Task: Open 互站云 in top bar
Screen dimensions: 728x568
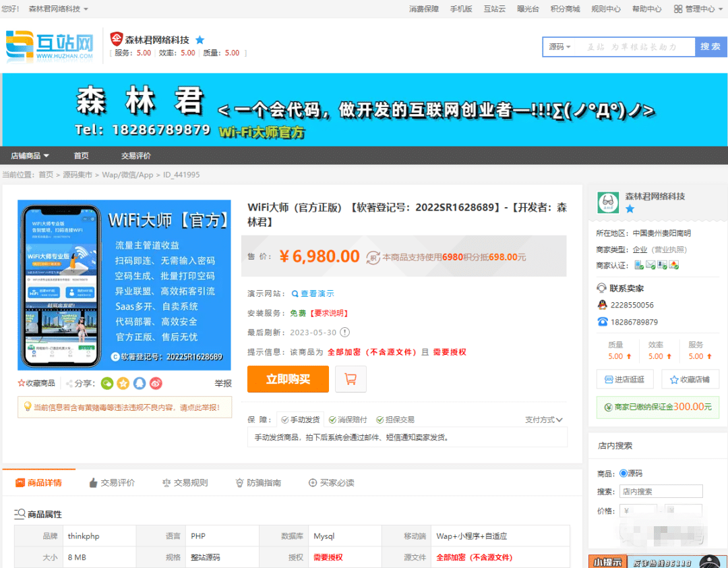Action: (x=495, y=9)
